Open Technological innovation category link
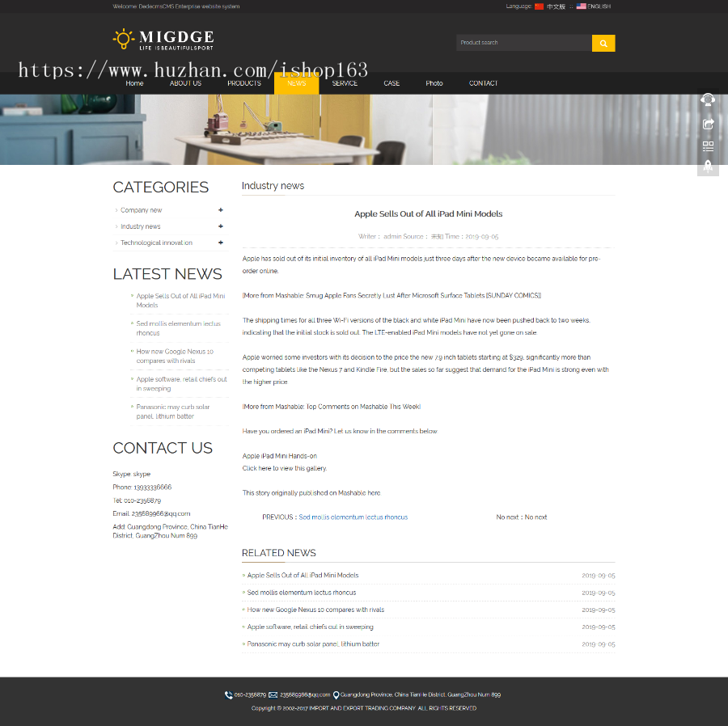Viewport: 728px width, 726px height. [156, 243]
